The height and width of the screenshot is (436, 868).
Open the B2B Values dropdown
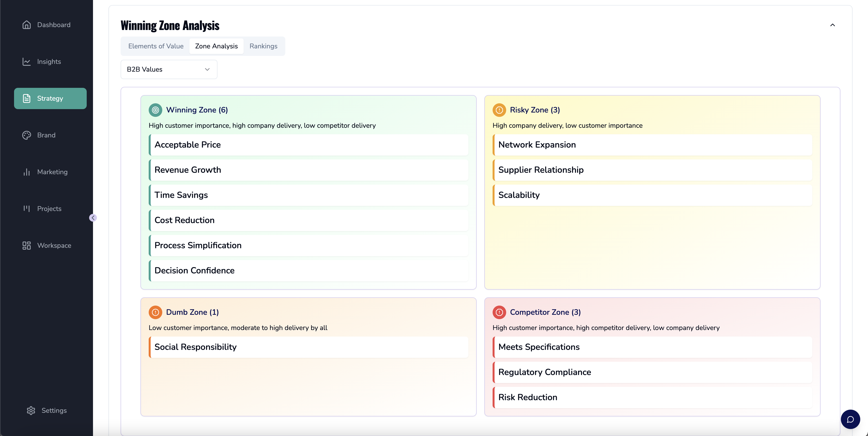click(x=169, y=69)
